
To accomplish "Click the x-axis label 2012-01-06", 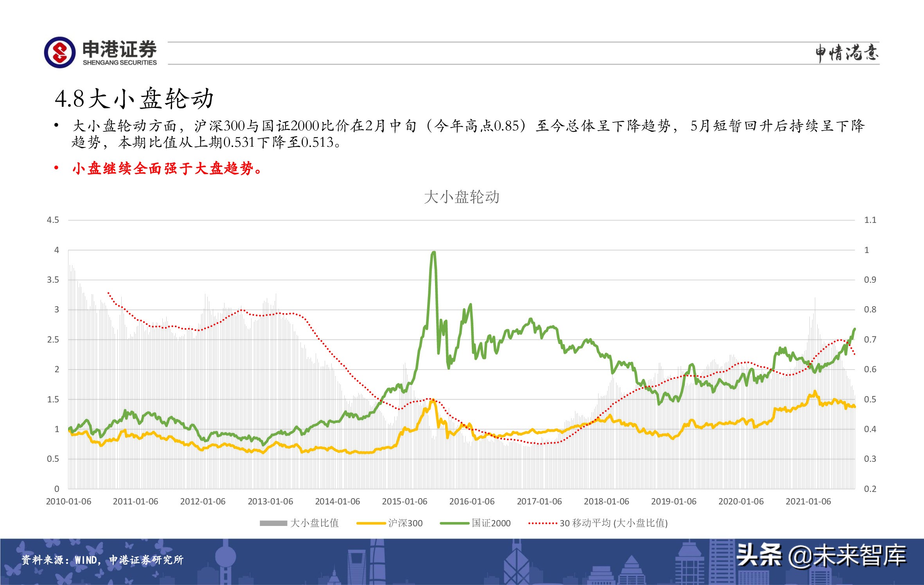I will click(x=203, y=501).
